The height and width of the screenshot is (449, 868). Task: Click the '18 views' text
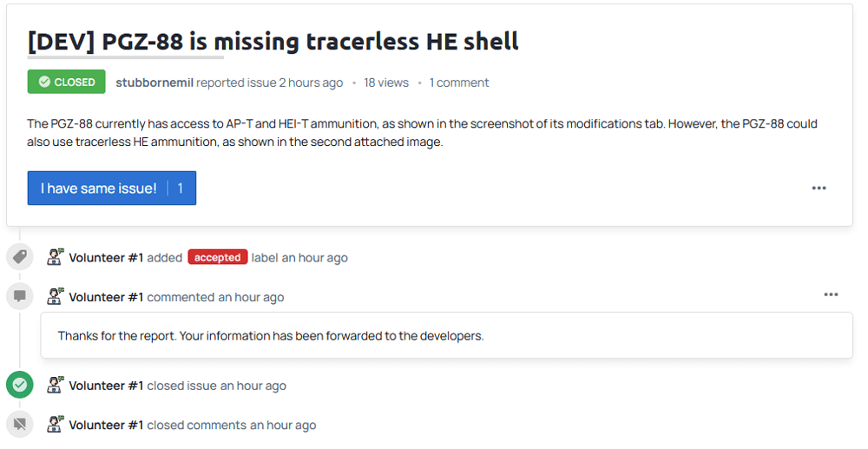[x=386, y=83]
